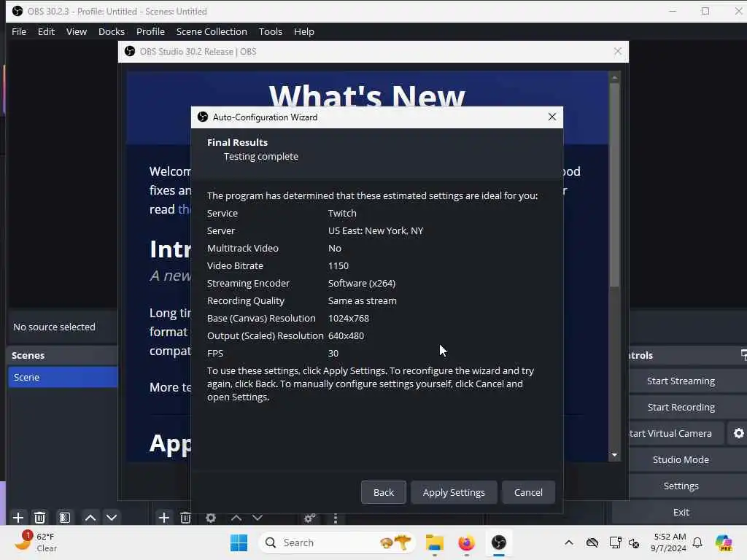The width and height of the screenshot is (747, 560).
Task: Open source properties gear icon
Action: click(x=211, y=517)
